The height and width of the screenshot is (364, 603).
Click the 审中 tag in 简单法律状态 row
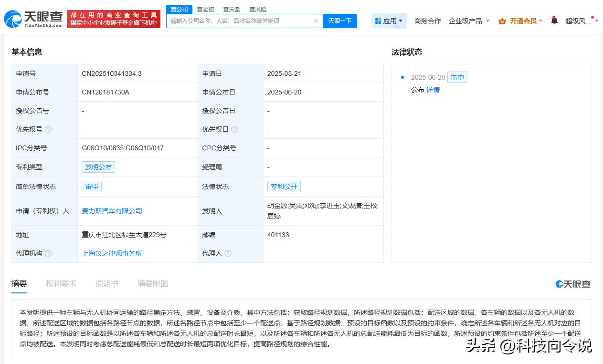(x=92, y=187)
